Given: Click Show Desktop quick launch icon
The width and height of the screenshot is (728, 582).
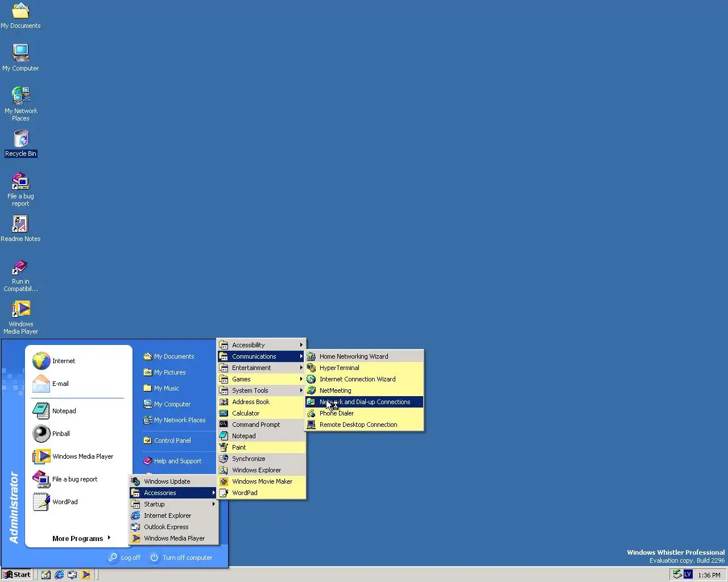Looking at the screenshot, I should click(46, 575).
